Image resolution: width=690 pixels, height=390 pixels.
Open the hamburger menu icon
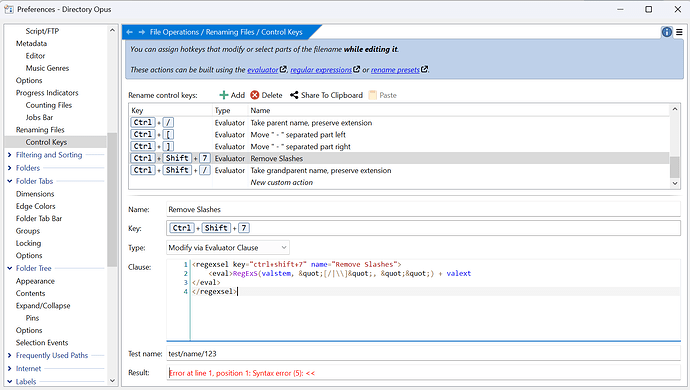point(679,32)
